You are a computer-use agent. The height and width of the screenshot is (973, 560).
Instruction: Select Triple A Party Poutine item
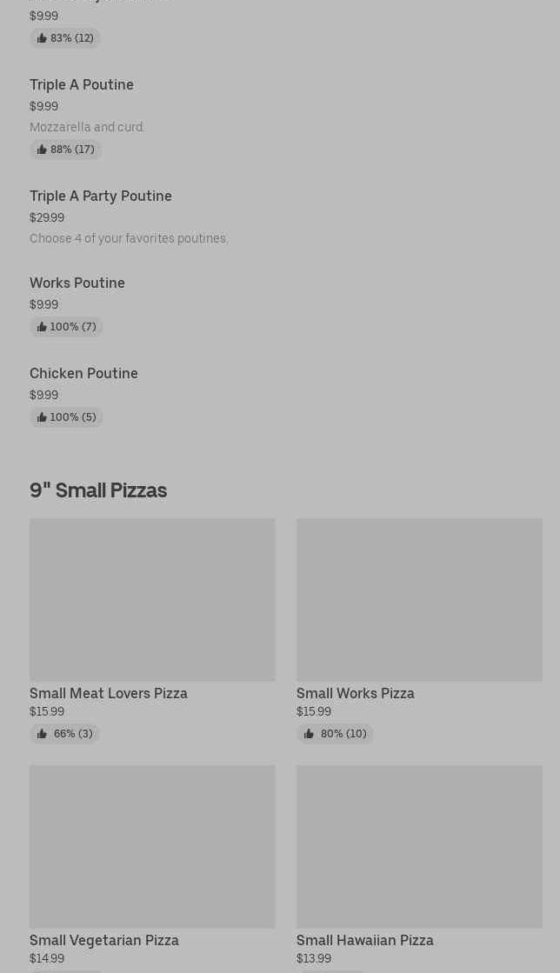(101, 196)
